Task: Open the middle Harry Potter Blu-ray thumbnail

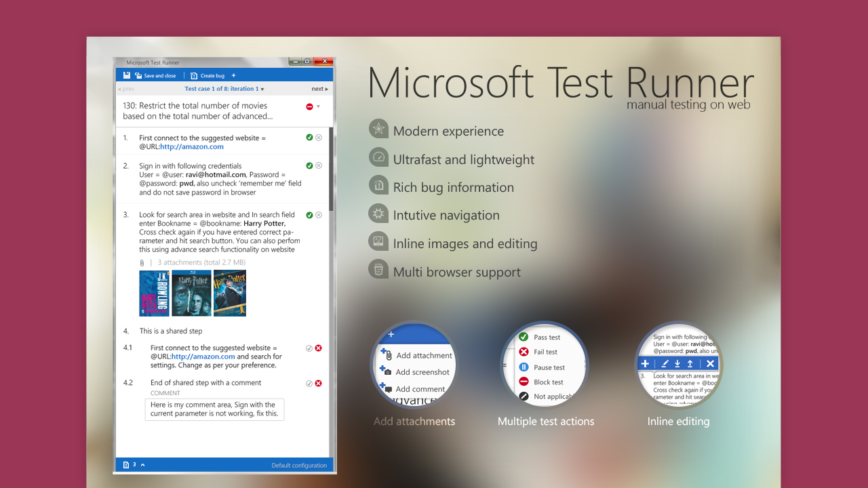Action: pos(192,293)
